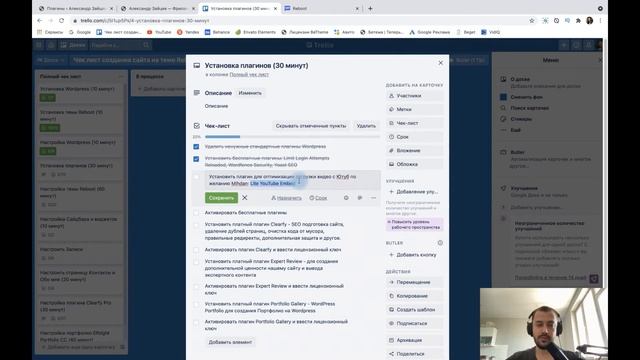Open the 'Полный чек-лист' column link in card header
Viewport: 640px width, 360px height.
(x=249, y=75)
